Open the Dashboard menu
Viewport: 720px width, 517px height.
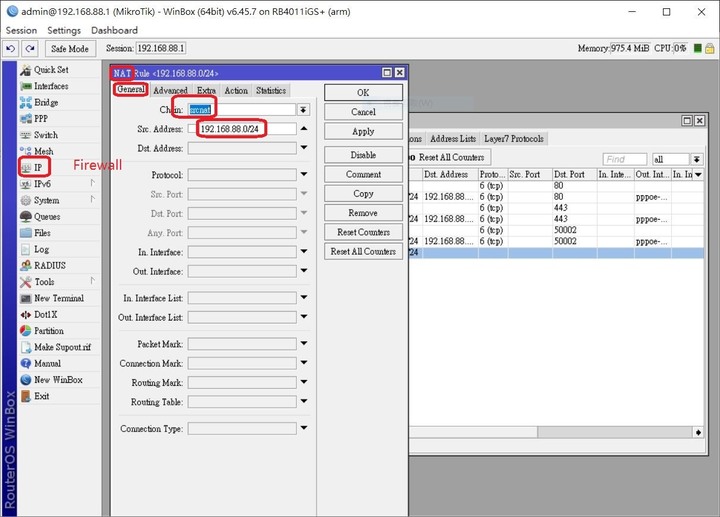pos(114,30)
